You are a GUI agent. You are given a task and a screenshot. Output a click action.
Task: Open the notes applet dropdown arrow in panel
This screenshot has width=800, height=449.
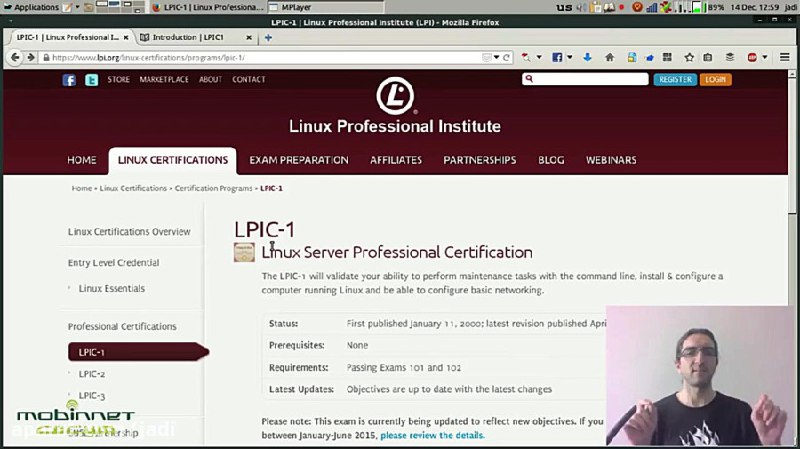78,7
